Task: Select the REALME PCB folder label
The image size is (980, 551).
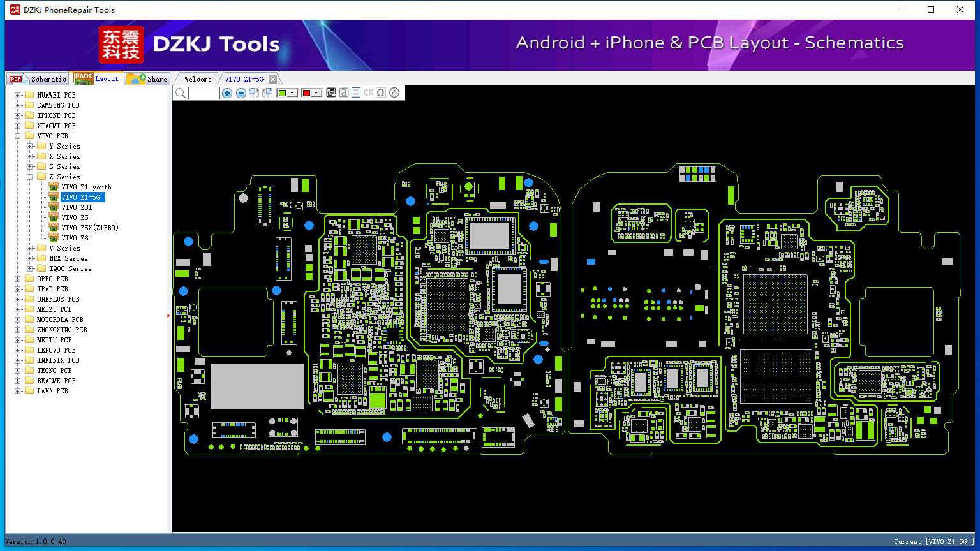Action: tap(56, 381)
